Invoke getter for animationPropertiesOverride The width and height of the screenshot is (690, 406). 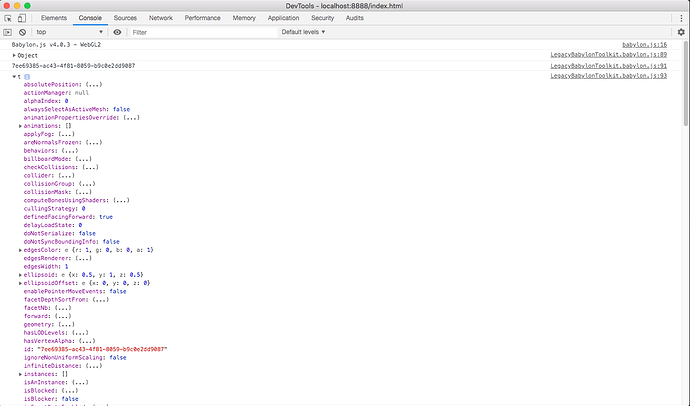pyautogui.click(x=131, y=118)
